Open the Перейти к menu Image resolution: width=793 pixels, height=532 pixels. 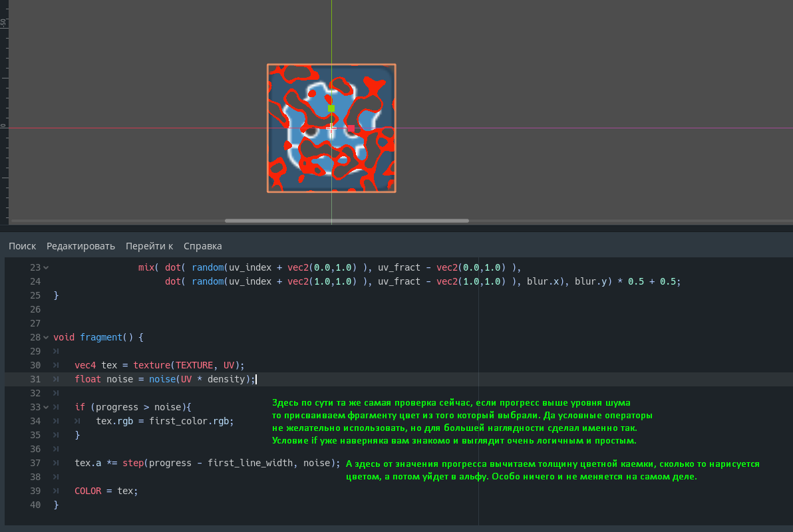pos(149,246)
